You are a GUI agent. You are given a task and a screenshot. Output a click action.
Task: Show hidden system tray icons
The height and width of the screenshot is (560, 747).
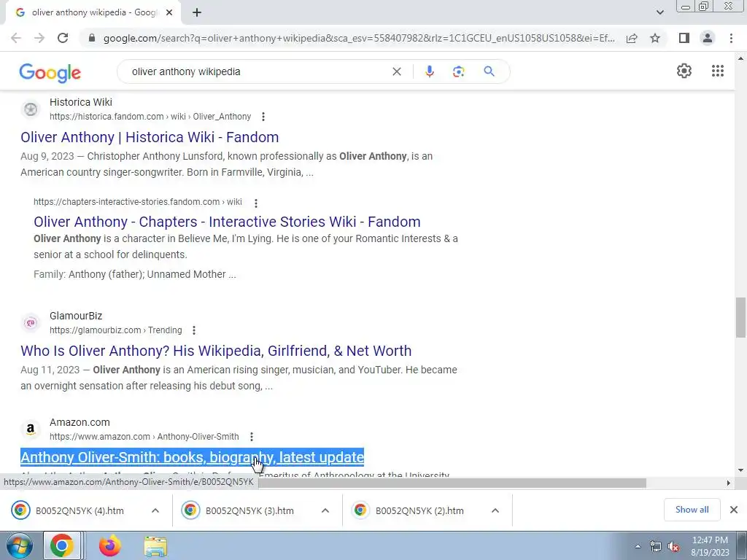pos(638,546)
